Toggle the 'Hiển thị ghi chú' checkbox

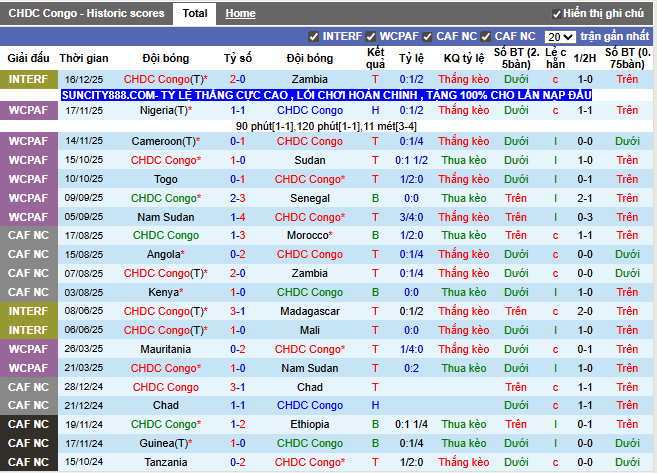tap(556, 14)
